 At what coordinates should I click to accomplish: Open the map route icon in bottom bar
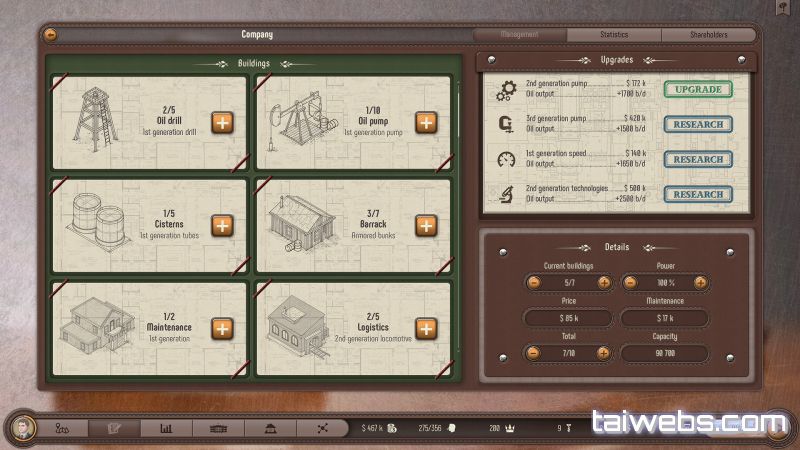coord(63,428)
